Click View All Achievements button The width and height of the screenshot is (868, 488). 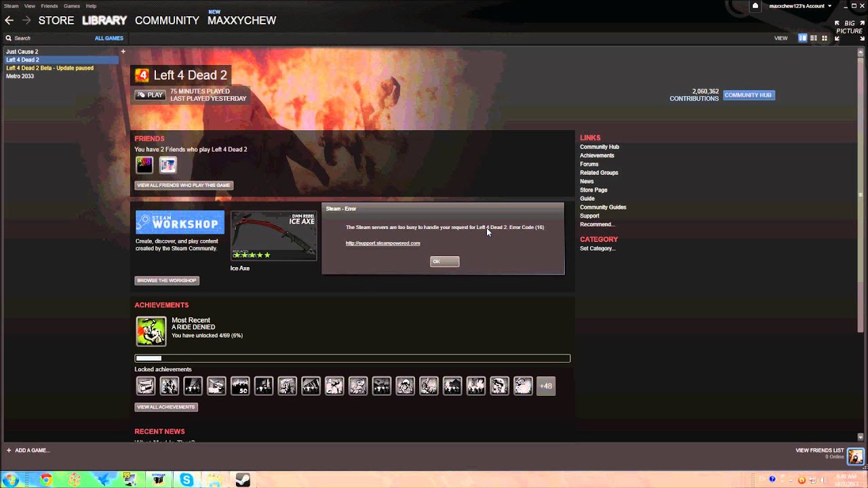click(166, 407)
